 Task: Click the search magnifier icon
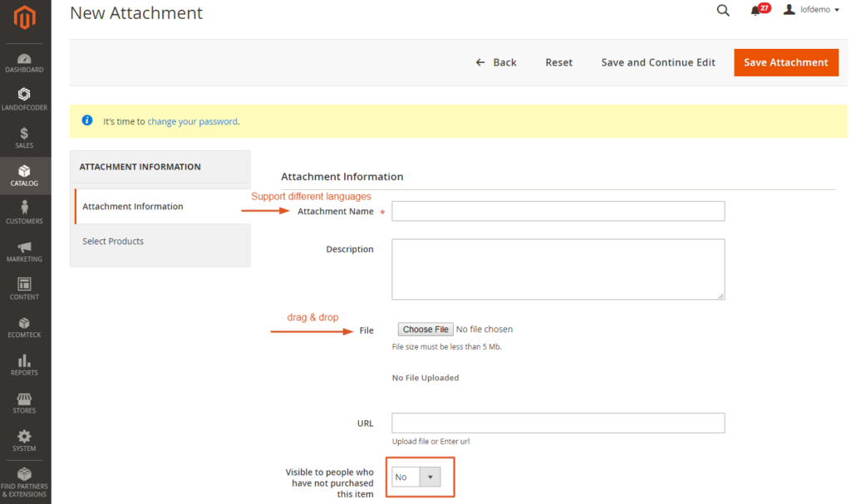coord(723,11)
